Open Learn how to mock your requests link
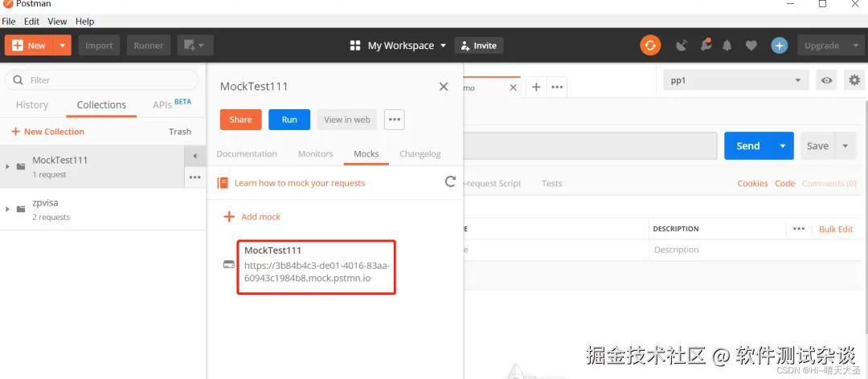Image resolution: width=868 pixels, height=379 pixels. (300, 182)
